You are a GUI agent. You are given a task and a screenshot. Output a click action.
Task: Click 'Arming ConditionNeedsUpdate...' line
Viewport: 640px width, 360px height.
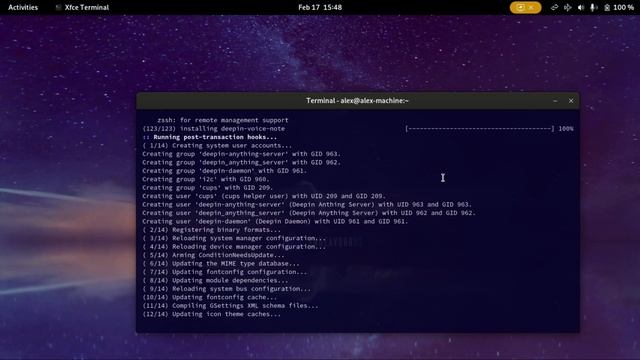[213, 255]
